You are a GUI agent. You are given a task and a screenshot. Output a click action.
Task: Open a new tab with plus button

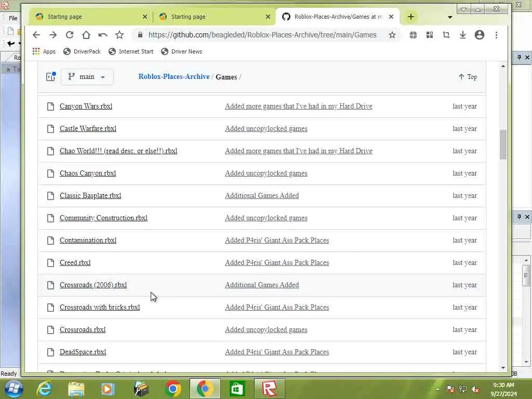click(x=410, y=17)
